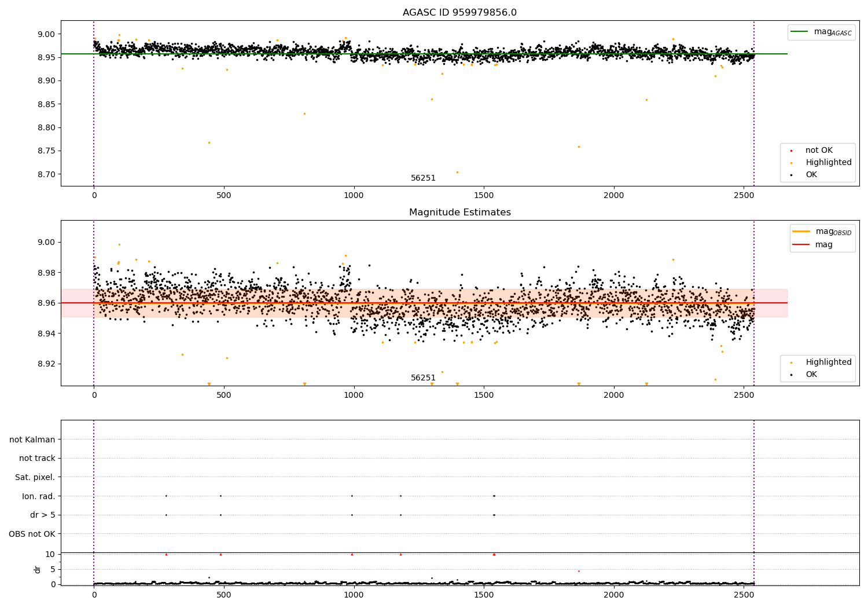This screenshot has width=868, height=608.
Task: Click y-tick 5 on the dr plot
Action: point(53,569)
